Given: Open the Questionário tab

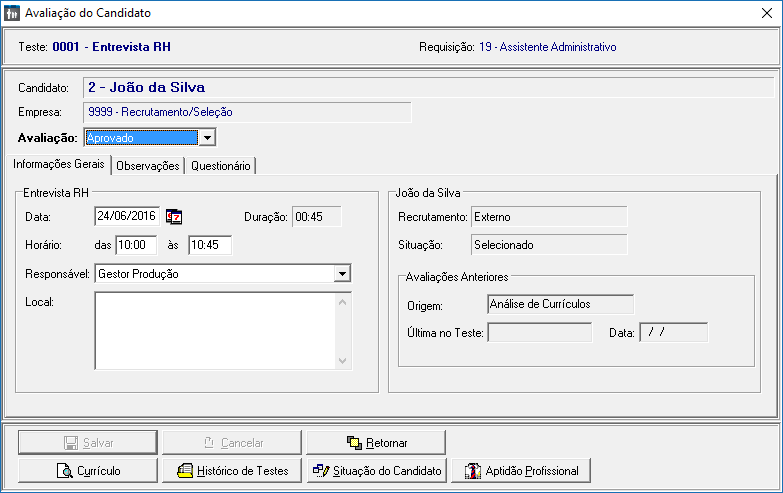Looking at the screenshot, I should (221, 166).
